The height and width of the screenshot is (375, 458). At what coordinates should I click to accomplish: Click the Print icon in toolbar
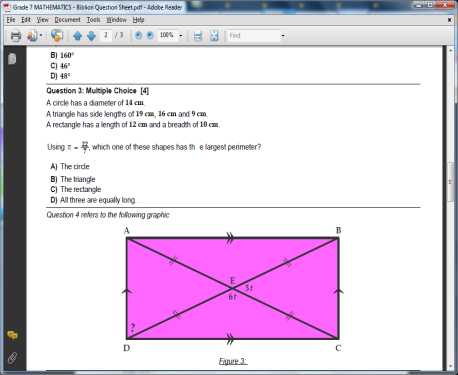(x=16, y=35)
